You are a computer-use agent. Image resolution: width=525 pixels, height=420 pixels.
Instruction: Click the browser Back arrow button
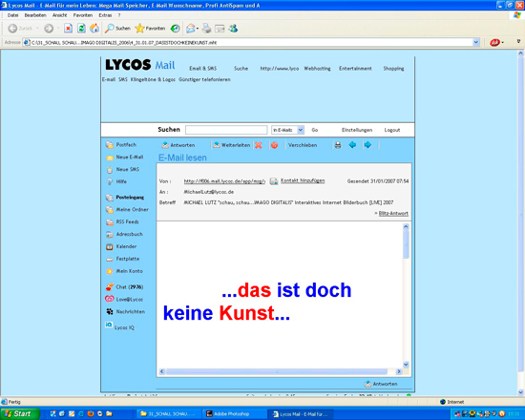click(12, 29)
